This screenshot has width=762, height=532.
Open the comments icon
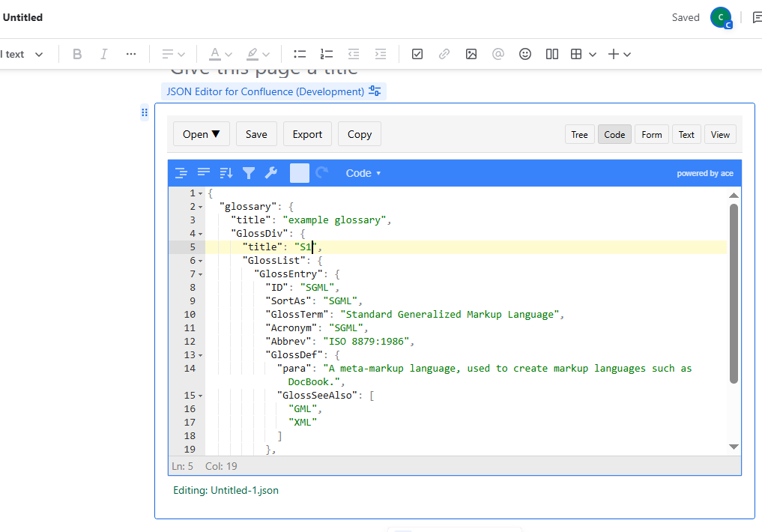(x=757, y=17)
